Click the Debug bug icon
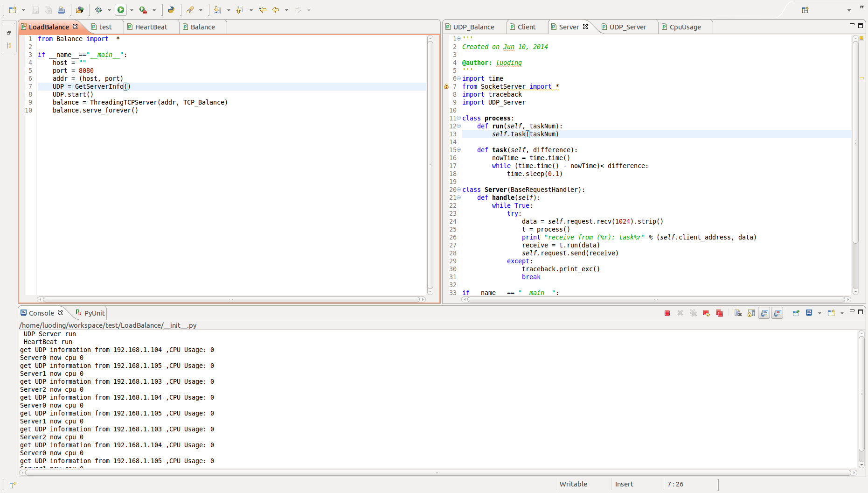 [x=98, y=10]
